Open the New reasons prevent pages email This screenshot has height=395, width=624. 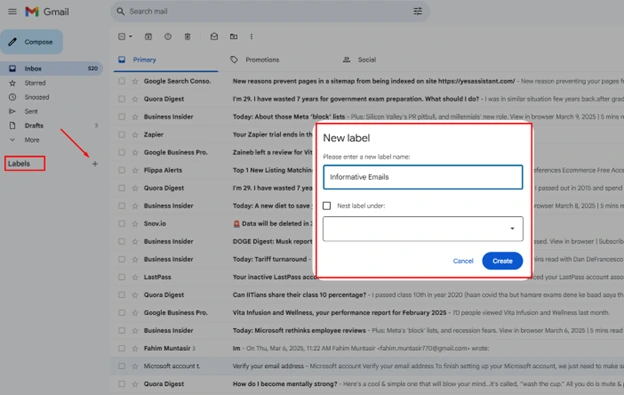368,81
